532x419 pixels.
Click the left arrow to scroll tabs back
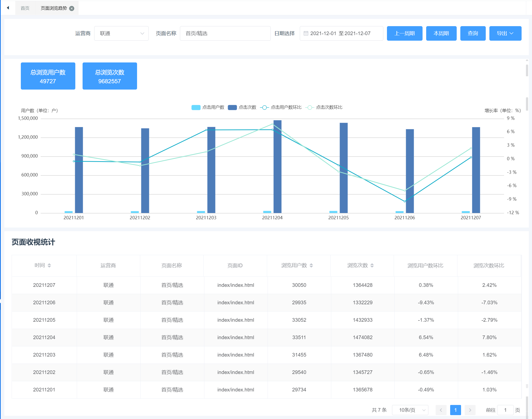[8, 8]
